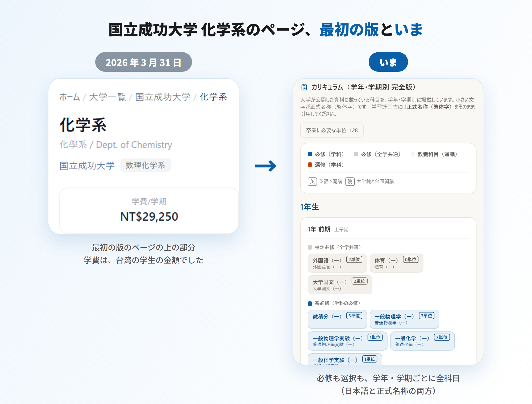Click the pale 教養科目（通識） legend swatch

413,154
